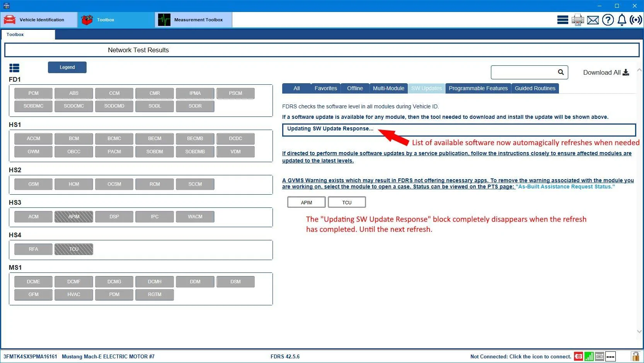Select the SODCMD module button
Image resolution: width=644 pixels, height=363 pixels.
pyautogui.click(x=114, y=106)
